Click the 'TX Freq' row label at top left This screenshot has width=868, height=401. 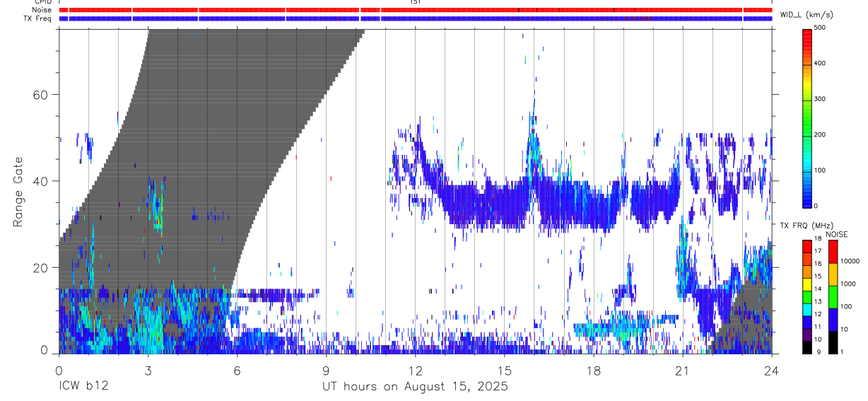coord(38,18)
